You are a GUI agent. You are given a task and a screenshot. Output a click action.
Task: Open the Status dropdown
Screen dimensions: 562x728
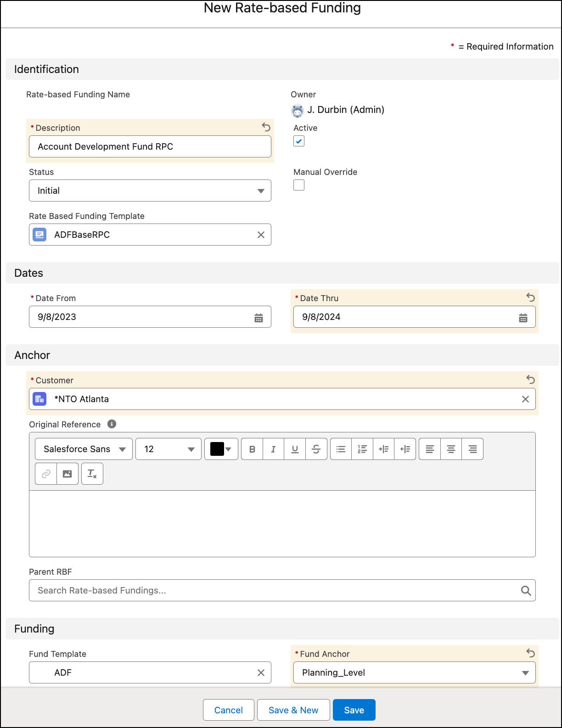[x=150, y=190]
